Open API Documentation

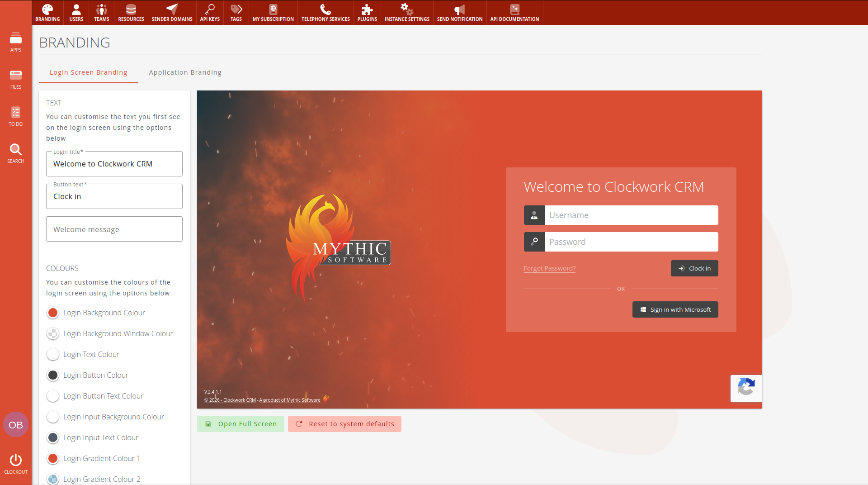(x=514, y=12)
